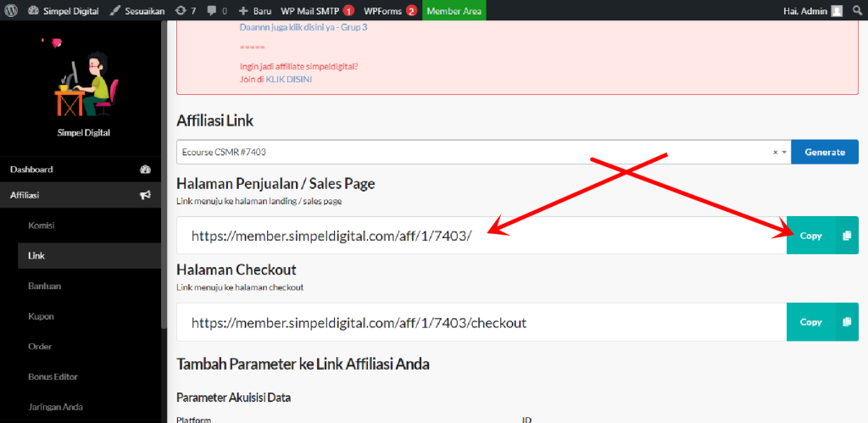Click the Sesuaikan brush icon
868x423 pixels.
114,10
